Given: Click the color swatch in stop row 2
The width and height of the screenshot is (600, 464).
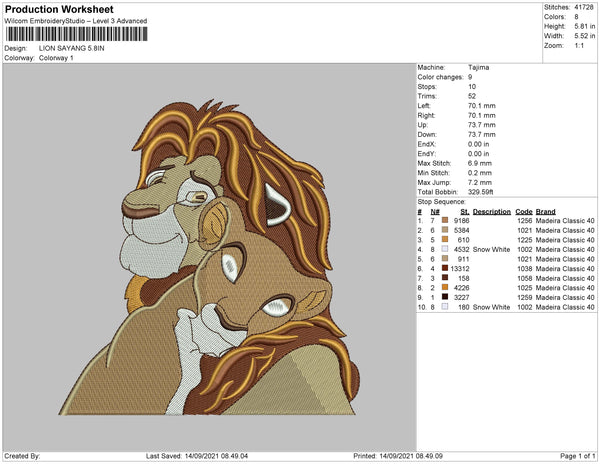Looking at the screenshot, I should (x=445, y=230).
